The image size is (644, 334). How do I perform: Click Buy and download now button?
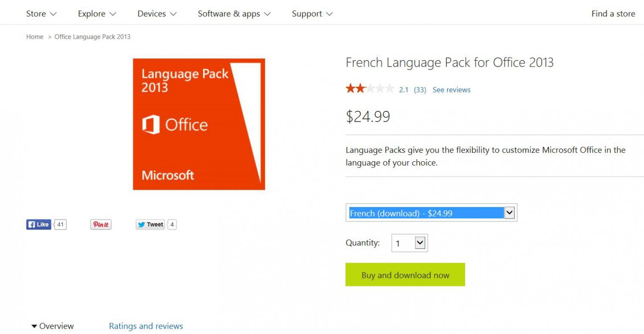point(405,275)
